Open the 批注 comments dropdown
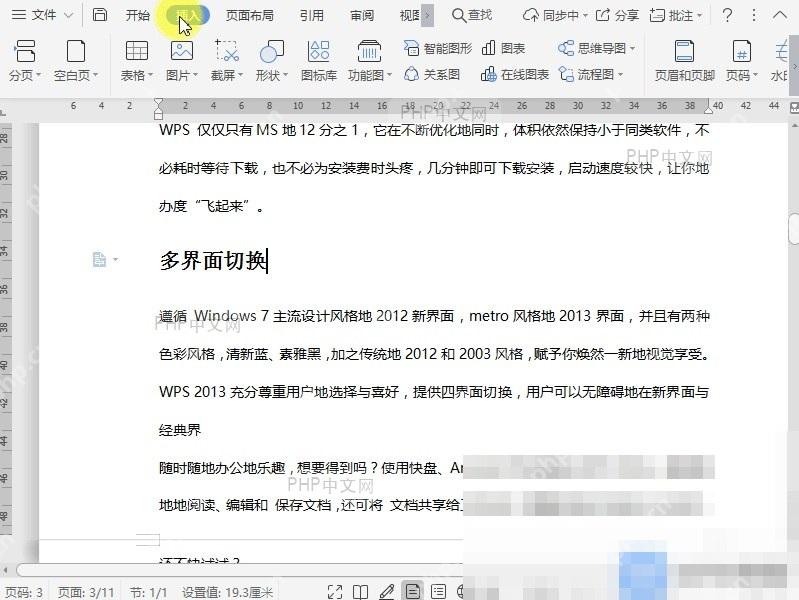The image size is (799, 600). pos(676,15)
